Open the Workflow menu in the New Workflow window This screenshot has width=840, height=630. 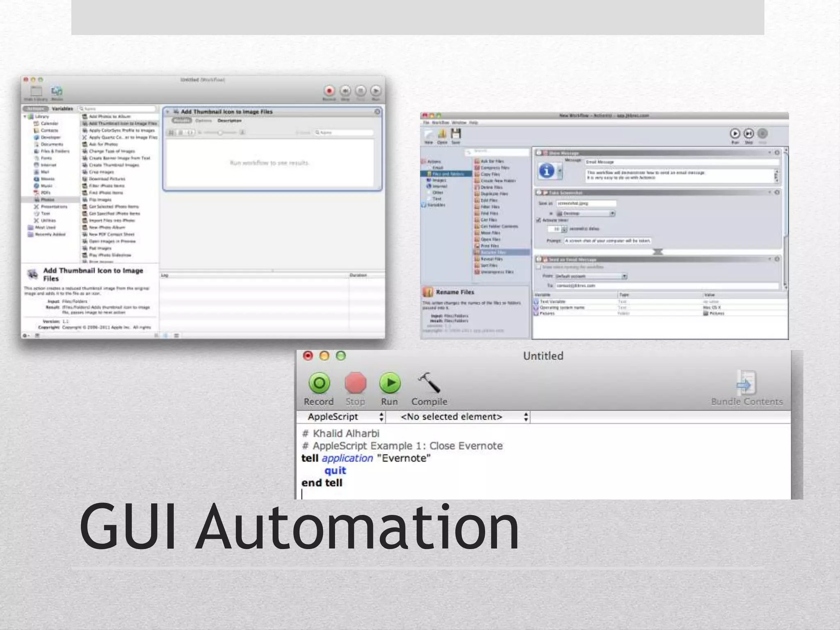click(x=441, y=123)
